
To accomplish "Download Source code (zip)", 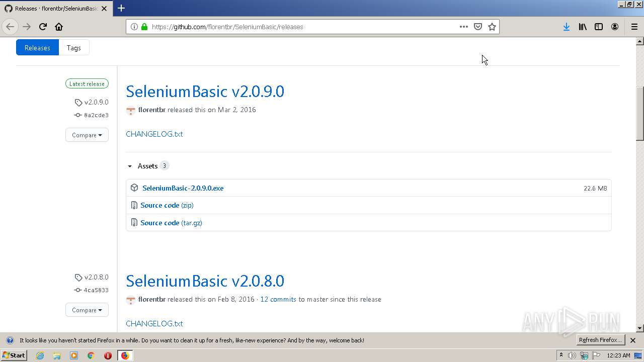I will (167, 205).
